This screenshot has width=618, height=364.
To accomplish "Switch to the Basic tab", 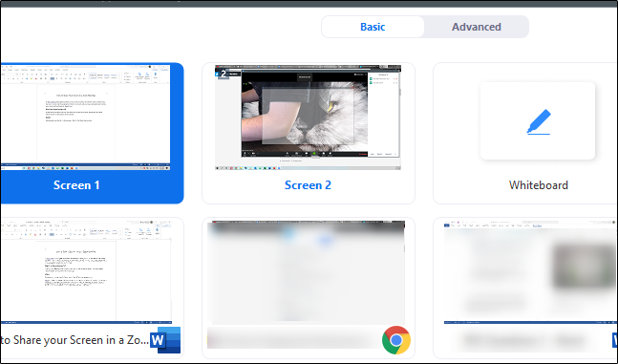I will [373, 27].
